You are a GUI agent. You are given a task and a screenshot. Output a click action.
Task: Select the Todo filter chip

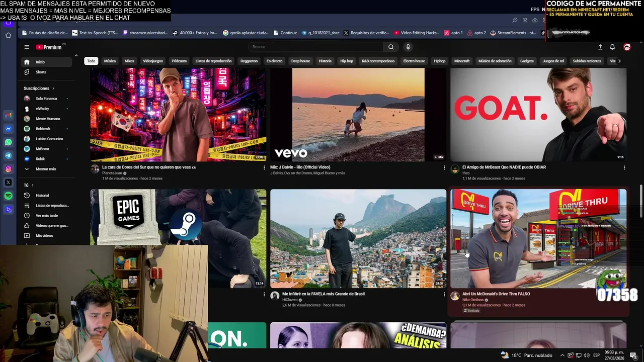click(x=91, y=61)
